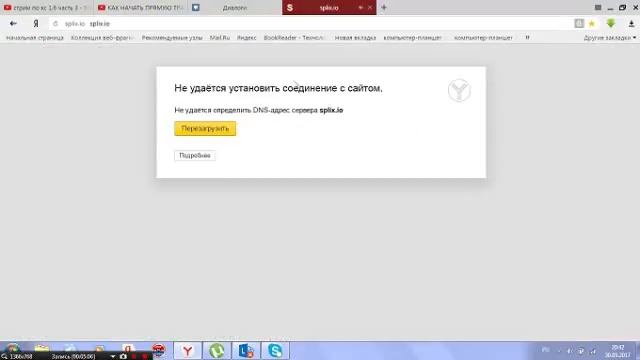Screen dimensions: 640x360
Task: Show browser downloads via the download icon
Action: tap(631, 24)
